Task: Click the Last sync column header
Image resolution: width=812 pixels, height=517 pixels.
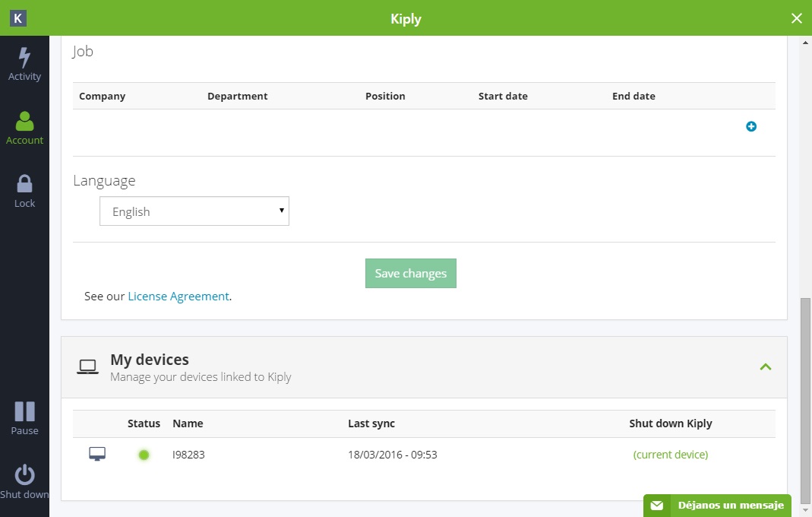Action: [x=371, y=423]
